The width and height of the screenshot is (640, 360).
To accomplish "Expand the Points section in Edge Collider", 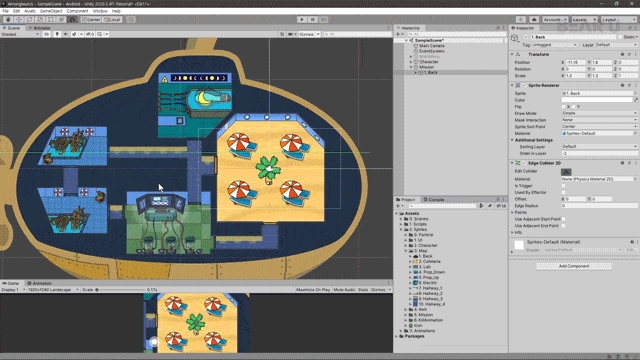I will click(513, 212).
